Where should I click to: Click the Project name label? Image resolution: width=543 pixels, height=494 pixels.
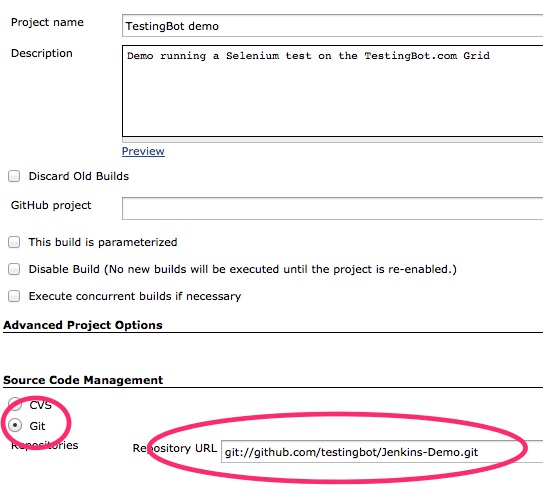47,22
